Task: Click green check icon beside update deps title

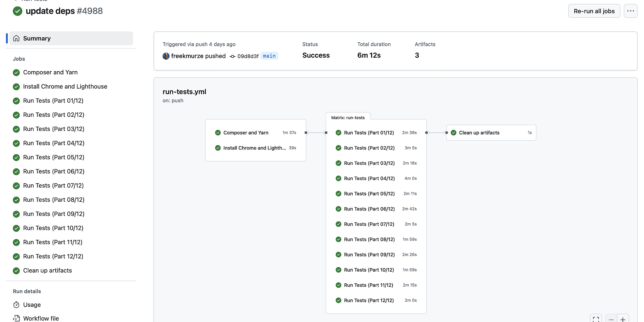Action: [x=17, y=11]
